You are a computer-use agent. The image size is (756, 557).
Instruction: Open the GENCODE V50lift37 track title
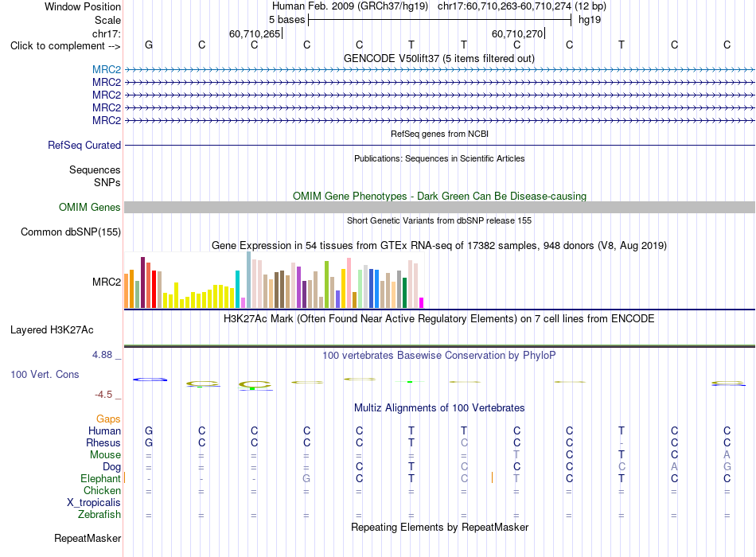coord(439,58)
